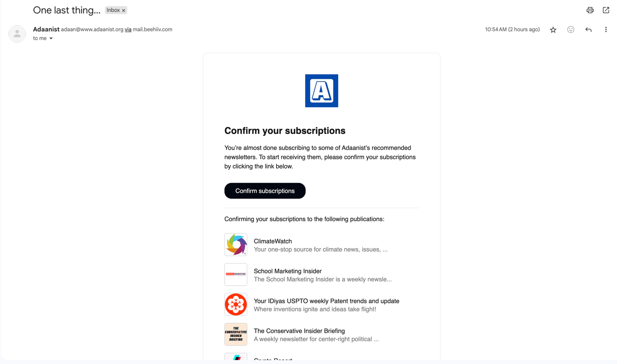This screenshot has width=617, height=364.
Task: Click the 'Confirm your subscriptions' heading
Action: (285, 131)
